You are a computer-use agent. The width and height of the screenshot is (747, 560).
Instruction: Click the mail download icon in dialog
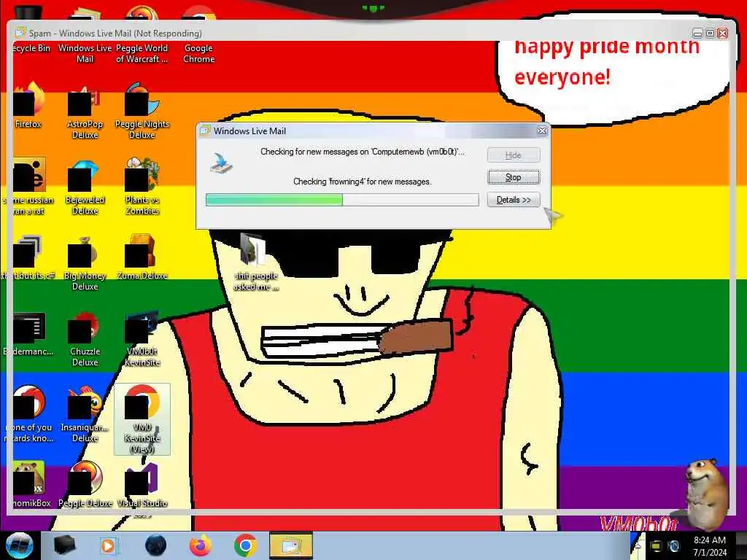coord(221,163)
